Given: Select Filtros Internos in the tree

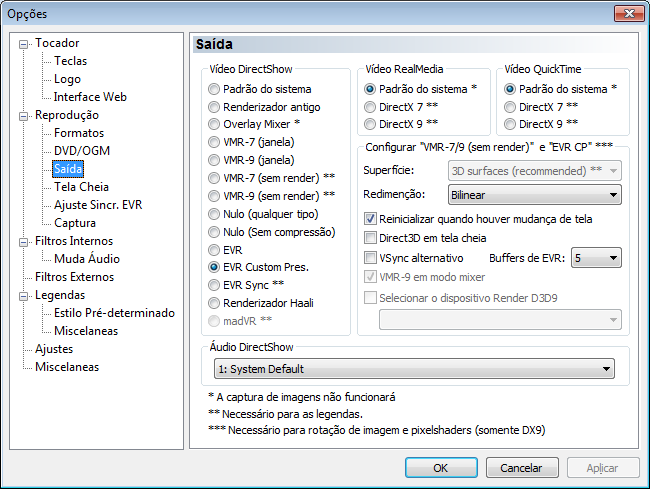Looking at the screenshot, I should click(74, 241).
